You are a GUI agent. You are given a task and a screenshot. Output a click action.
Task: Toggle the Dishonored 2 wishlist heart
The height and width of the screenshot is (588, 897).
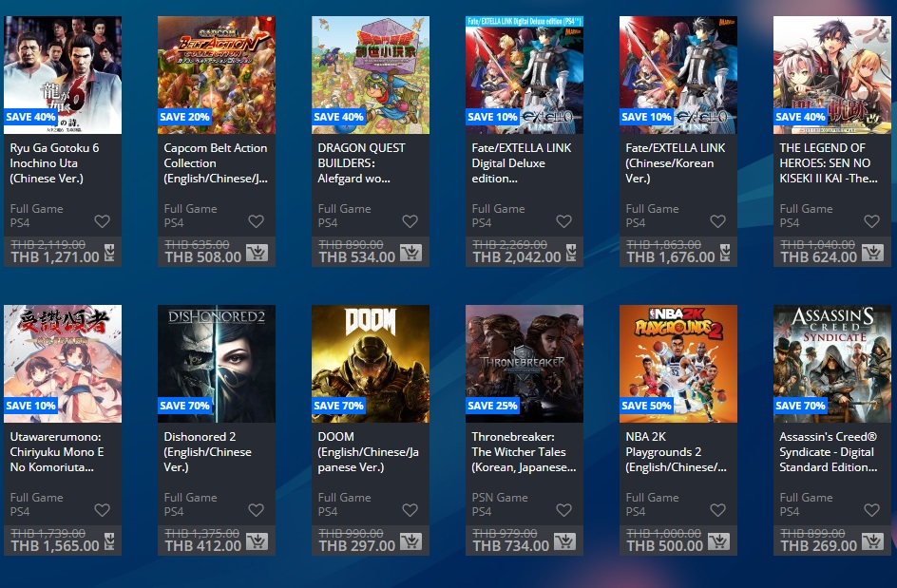pyautogui.click(x=257, y=510)
